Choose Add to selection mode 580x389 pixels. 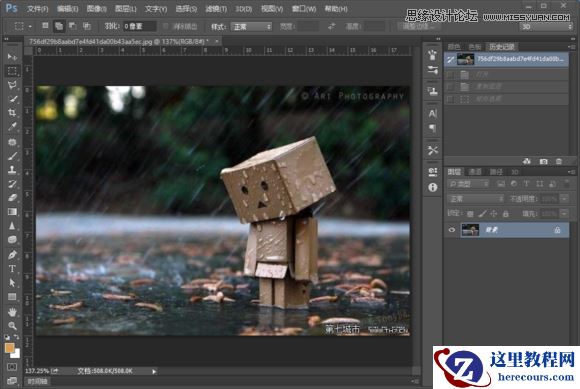tap(59, 26)
